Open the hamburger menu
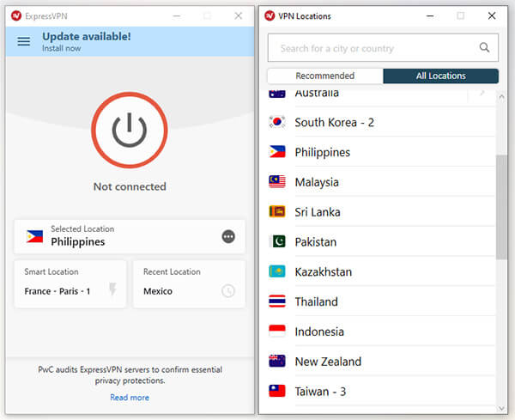 pos(24,41)
